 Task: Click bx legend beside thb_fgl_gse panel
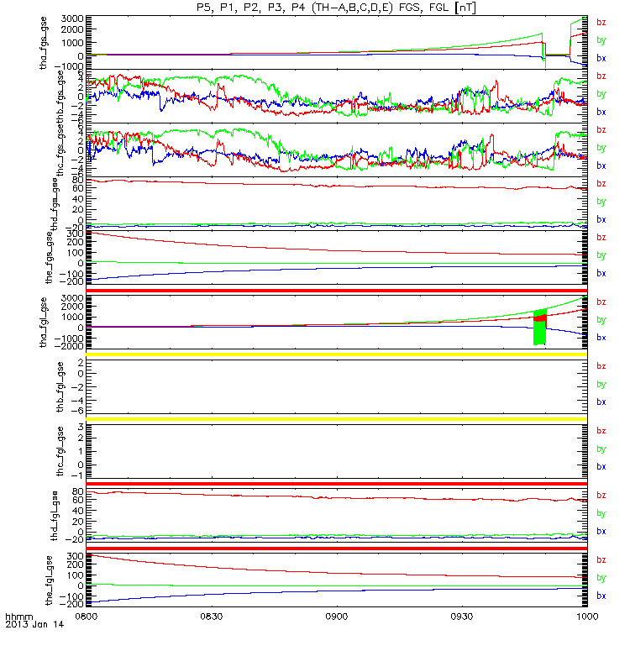click(601, 402)
